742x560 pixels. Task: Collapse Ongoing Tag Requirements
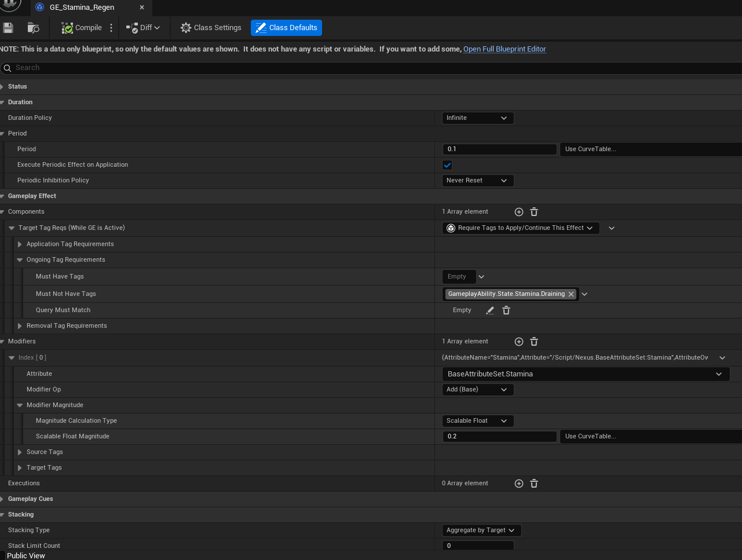[x=20, y=259]
